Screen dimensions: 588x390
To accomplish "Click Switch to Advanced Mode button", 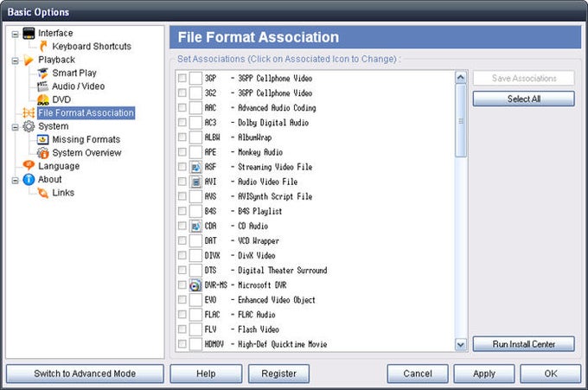I will (x=85, y=374).
